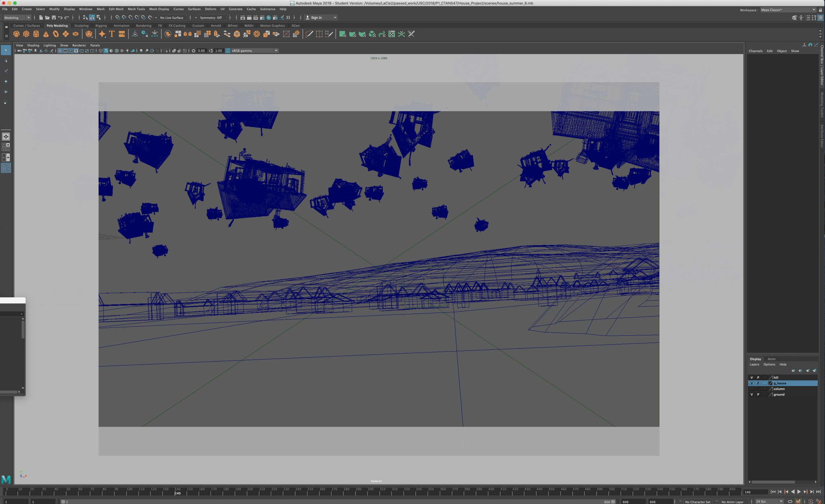Open the Mesh Tools menu
Image resolution: width=825 pixels, height=504 pixels.
[x=136, y=9]
